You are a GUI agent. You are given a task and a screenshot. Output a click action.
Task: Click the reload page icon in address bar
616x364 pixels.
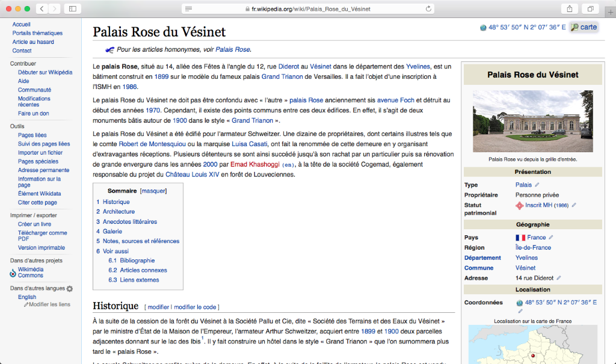(428, 9)
